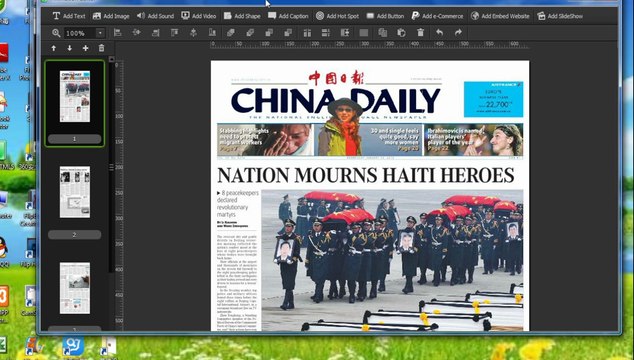Click the Add SlideShow tool
The height and width of the screenshot is (360, 634).
pyautogui.click(x=560, y=16)
